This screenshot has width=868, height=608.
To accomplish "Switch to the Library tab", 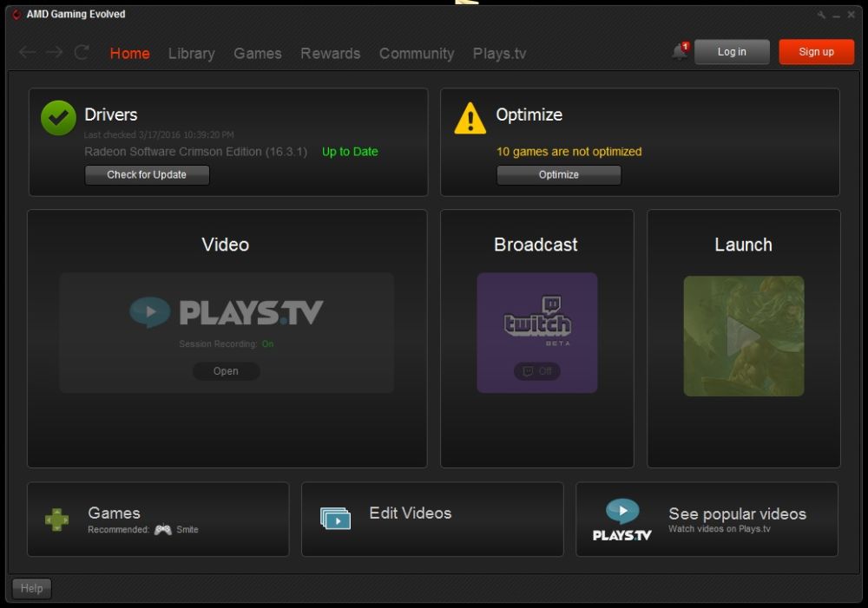I will click(191, 53).
